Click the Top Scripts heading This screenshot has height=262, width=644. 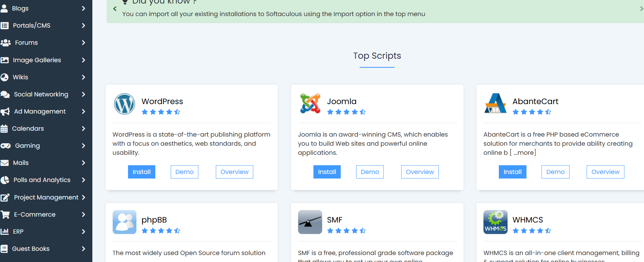coord(377,56)
